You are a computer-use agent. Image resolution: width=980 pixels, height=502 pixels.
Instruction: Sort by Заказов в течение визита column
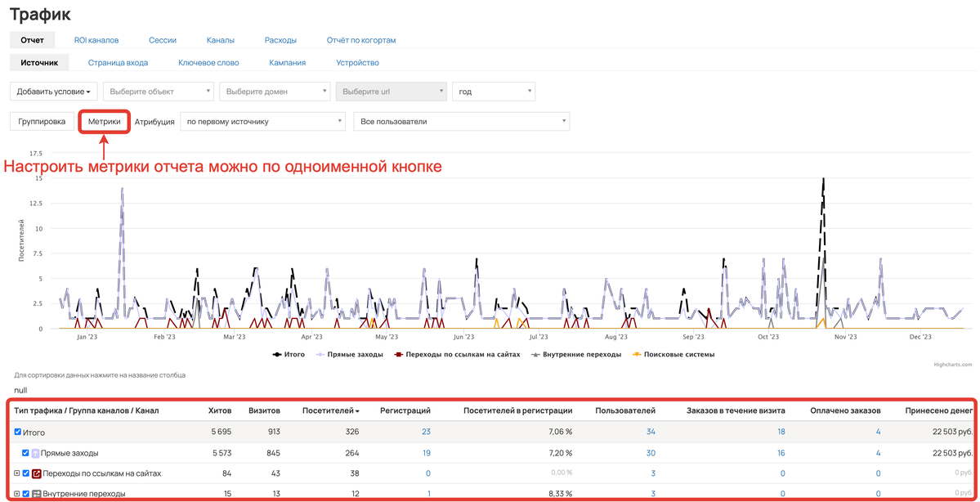coord(736,410)
